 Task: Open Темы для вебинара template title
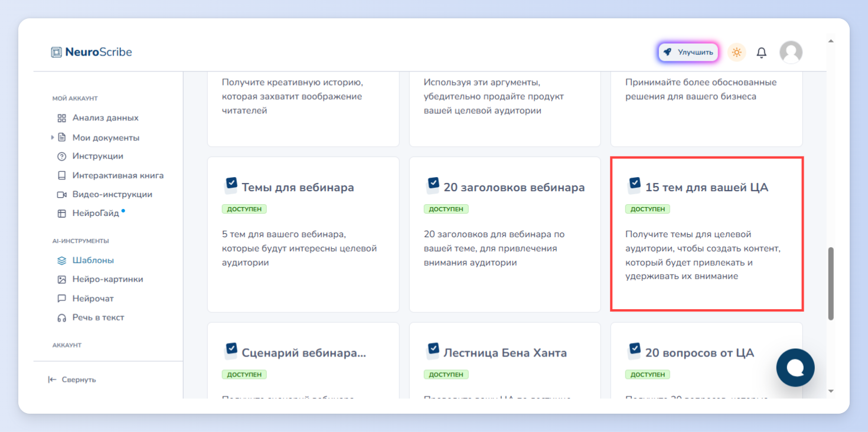click(298, 188)
